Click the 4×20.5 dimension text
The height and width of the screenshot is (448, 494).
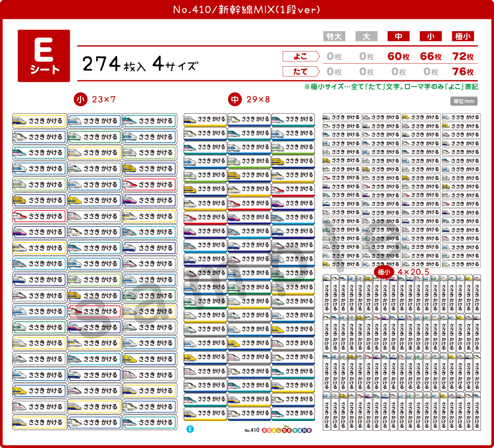413,272
